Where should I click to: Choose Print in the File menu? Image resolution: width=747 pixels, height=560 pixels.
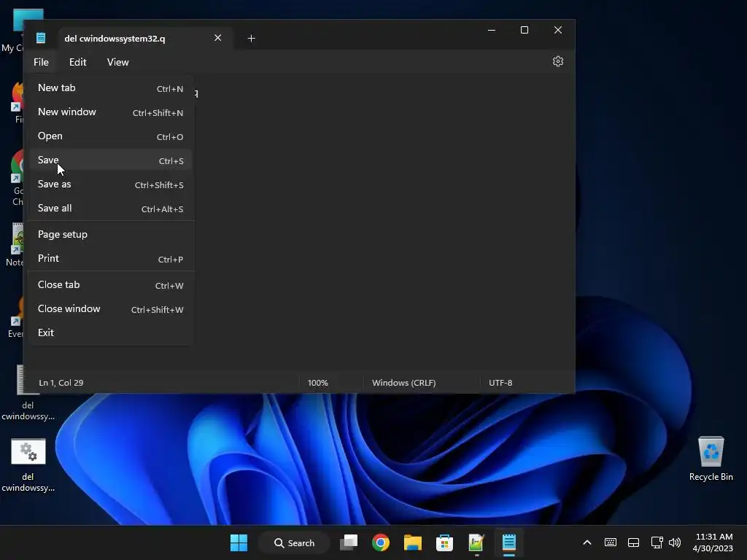[x=111, y=259]
